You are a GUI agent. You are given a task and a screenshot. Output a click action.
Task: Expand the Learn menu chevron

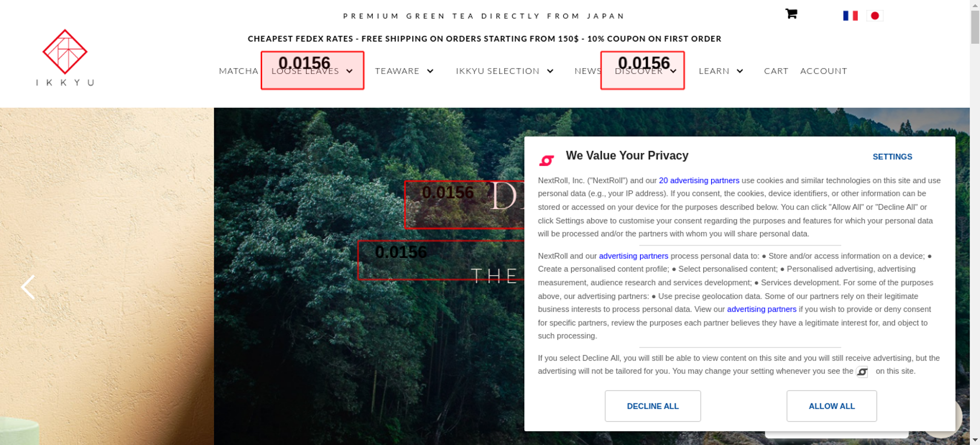click(740, 71)
